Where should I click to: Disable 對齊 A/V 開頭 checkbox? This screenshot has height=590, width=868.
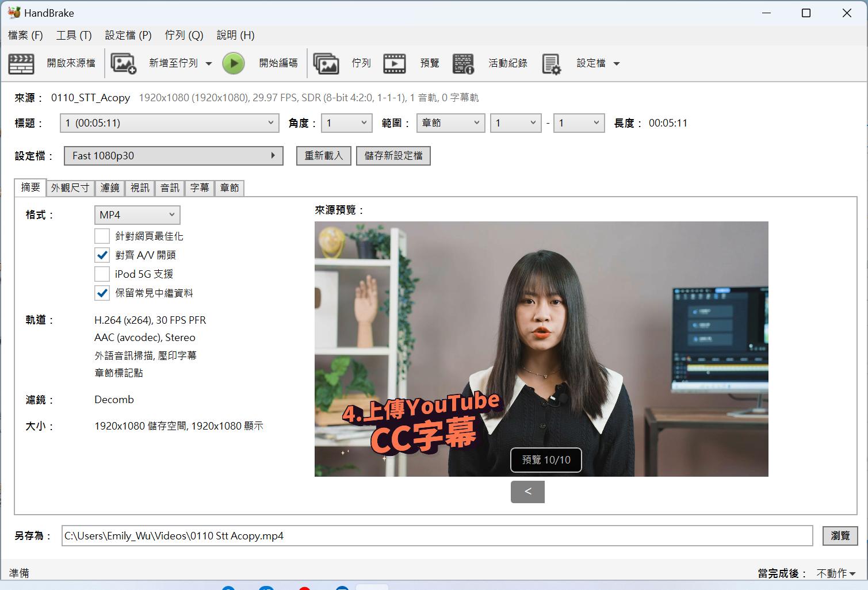pyautogui.click(x=102, y=255)
